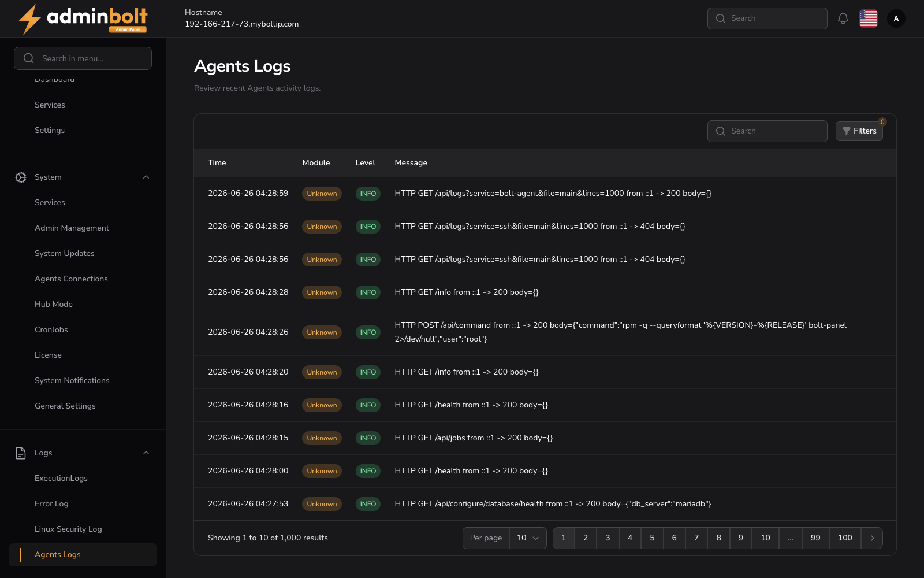Go to page 3
This screenshot has height=578, width=924.
tap(608, 538)
